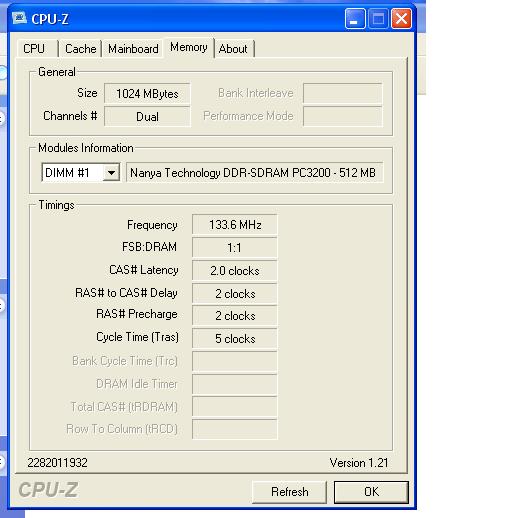This screenshot has height=518, width=512.
Task: Close the CPU-Z window
Action: pyautogui.click(x=401, y=19)
